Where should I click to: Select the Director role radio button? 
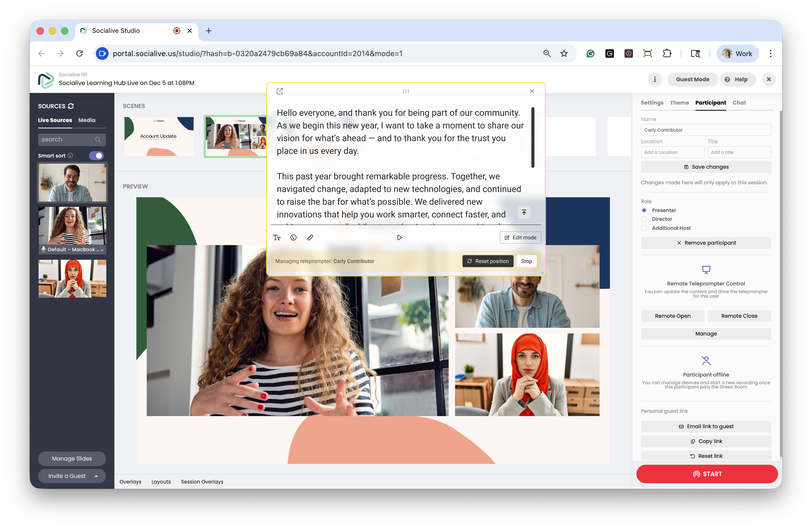point(644,219)
